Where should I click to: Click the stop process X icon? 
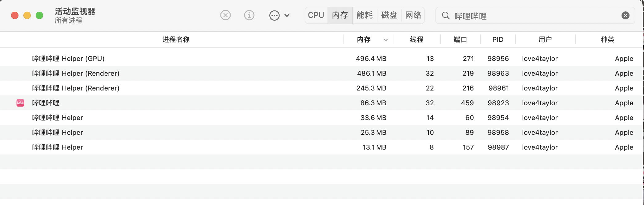225,15
